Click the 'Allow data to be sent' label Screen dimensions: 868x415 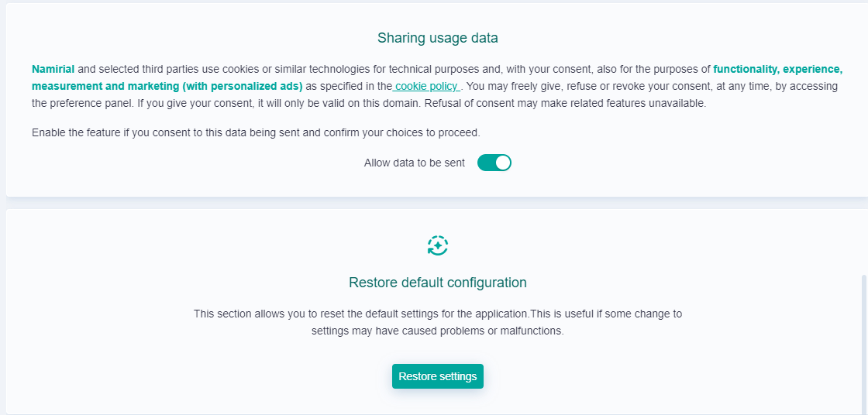pos(415,163)
